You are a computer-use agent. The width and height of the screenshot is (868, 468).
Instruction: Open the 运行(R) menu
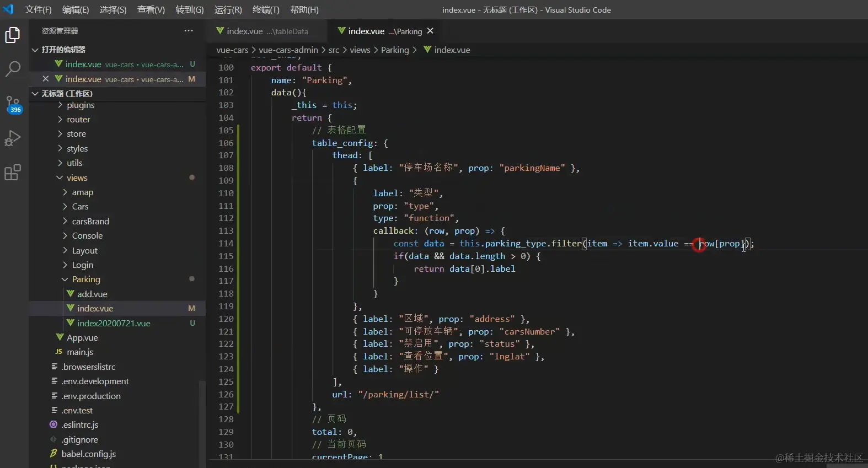click(x=228, y=10)
